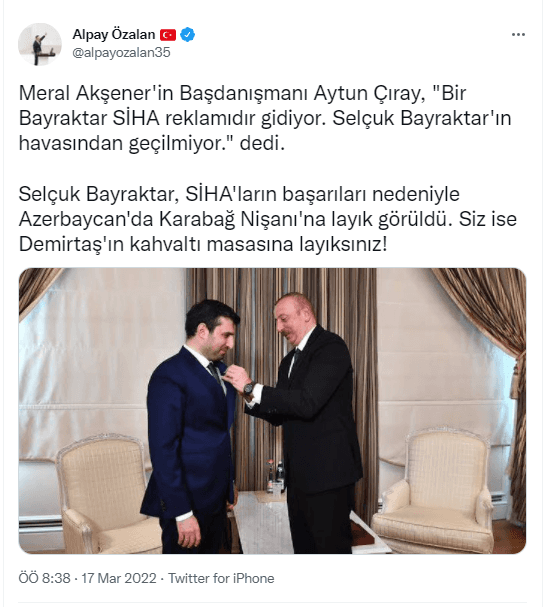Select the paragraph about Karabağ Nişanı
This screenshot has height=607, width=547.
point(267,219)
